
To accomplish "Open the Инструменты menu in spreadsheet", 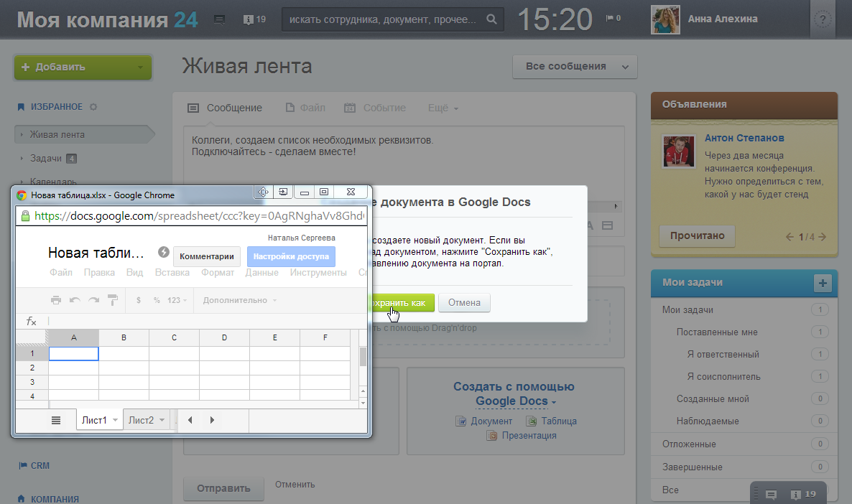I will coord(318,273).
